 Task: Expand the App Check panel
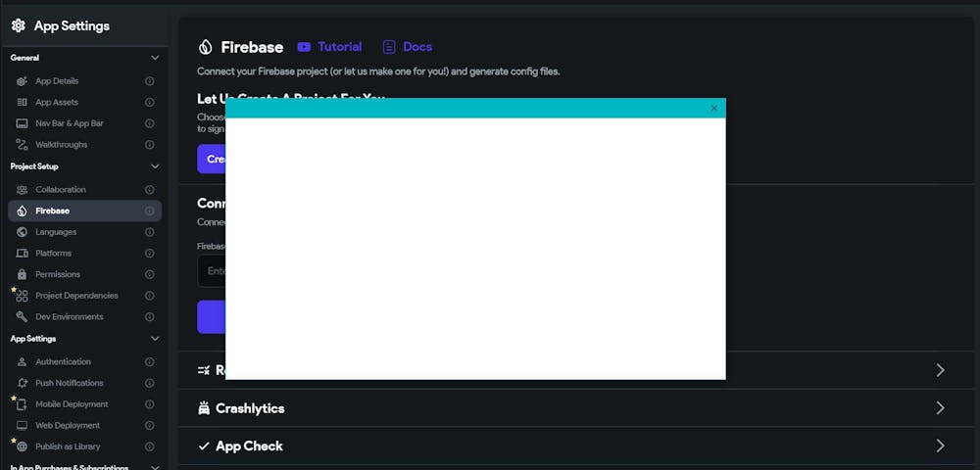[940, 446]
